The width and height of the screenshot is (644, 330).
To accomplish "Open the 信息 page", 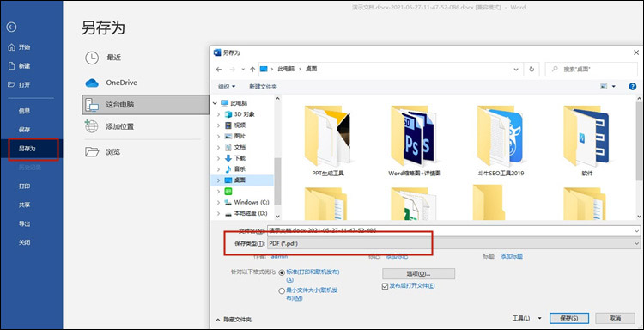I will click(24, 111).
